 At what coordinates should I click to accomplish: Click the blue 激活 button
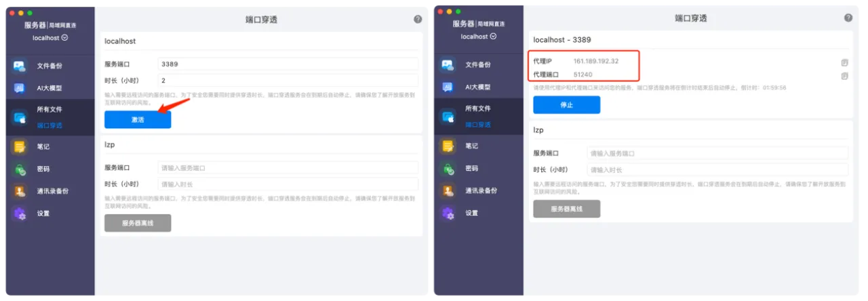[138, 119]
